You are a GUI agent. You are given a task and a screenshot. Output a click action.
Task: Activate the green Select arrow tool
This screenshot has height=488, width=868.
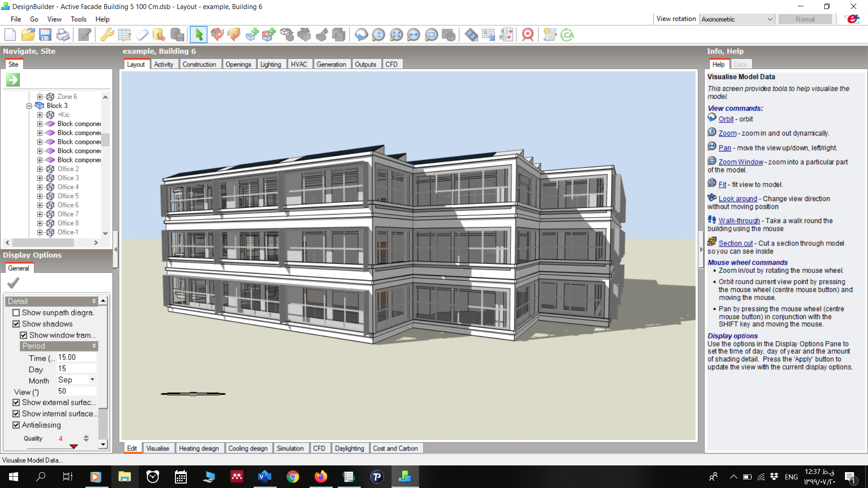[199, 35]
